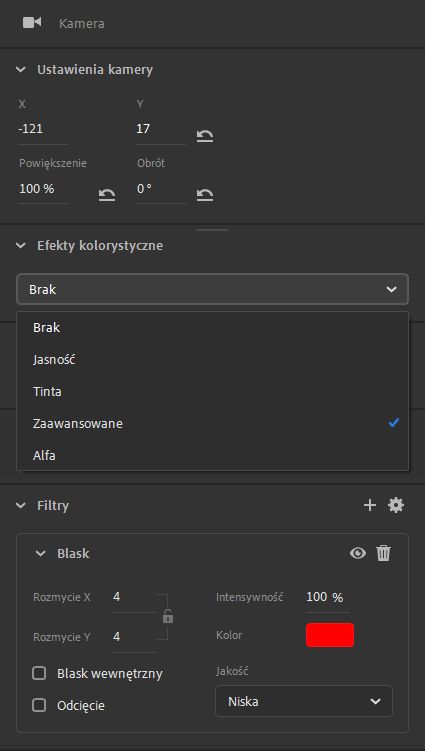Screen dimensions: 425x751
Task: Enable Blask wewnętrzny checkbox
Action: pyautogui.click(x=39, y=673)
